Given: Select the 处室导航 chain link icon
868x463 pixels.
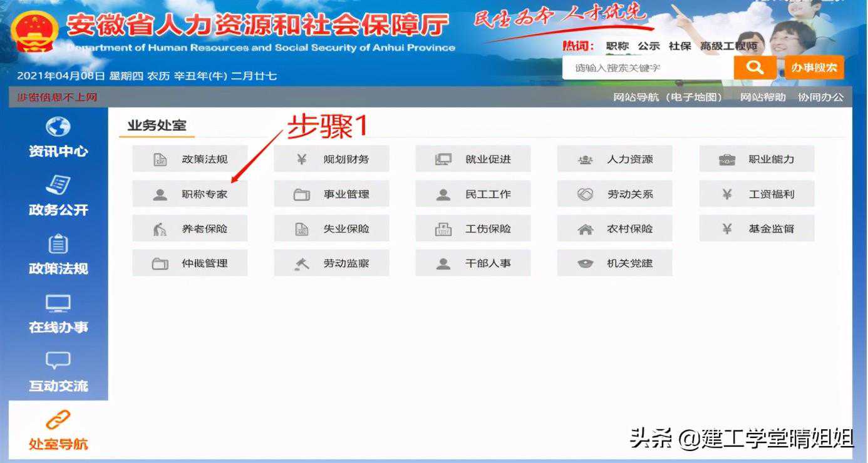Looking at the screenshot, I should tap(58, 420).
